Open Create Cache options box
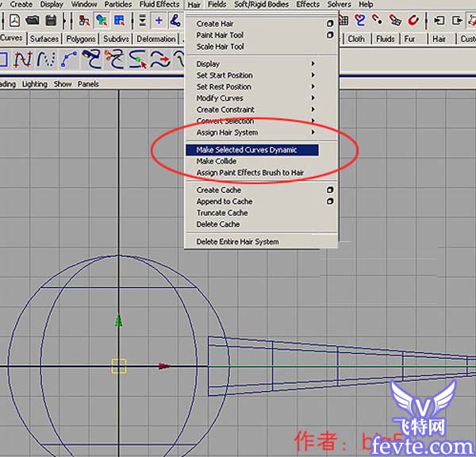Image resolution: width=476 pixels, height=457 pixels. pos(330,190)
